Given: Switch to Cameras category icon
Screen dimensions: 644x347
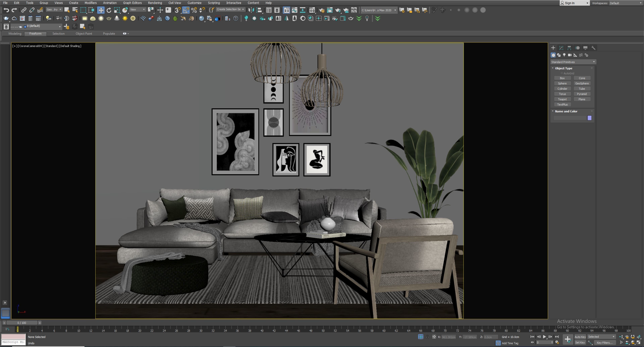Looking at the screenshot, I should click(x=570, y=55).
